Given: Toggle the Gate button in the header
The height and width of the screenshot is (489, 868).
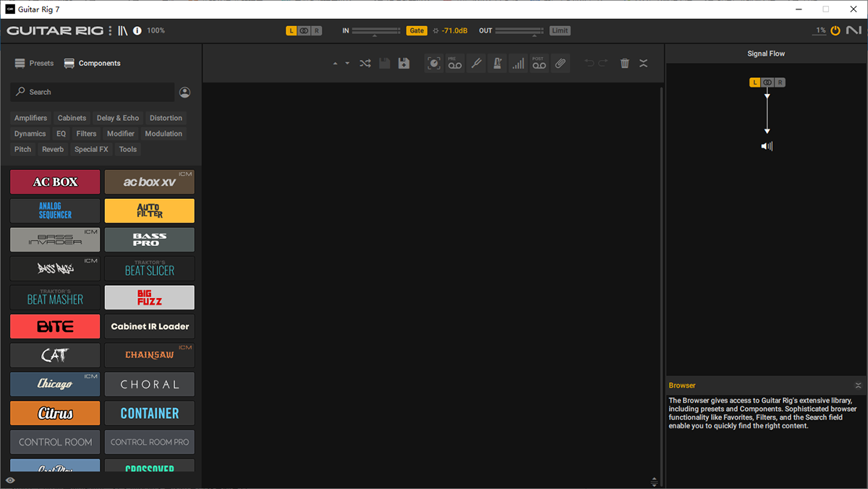Looking at the screenshot, I should click(417, 30).
